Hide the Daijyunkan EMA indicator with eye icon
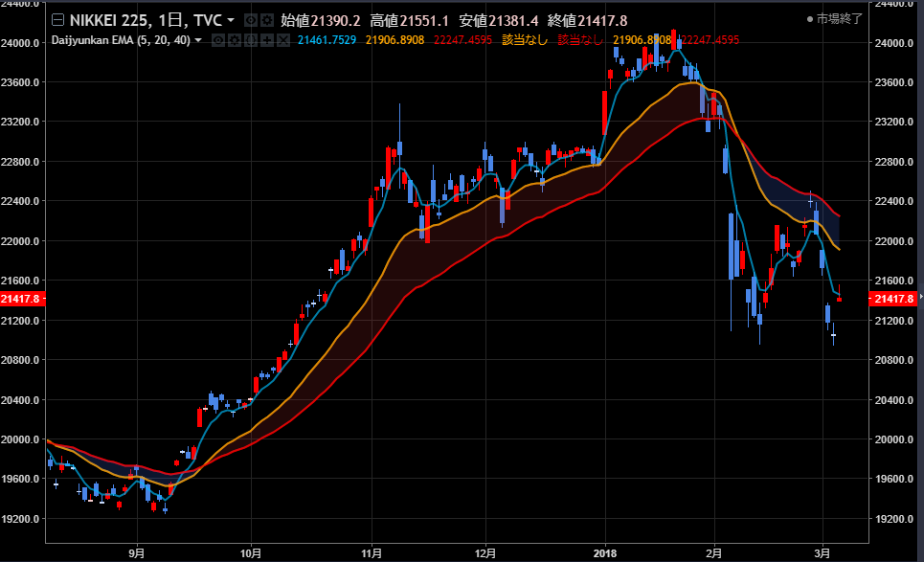The width and height of the screenshot is (924, 562). (x=218, y=40)
